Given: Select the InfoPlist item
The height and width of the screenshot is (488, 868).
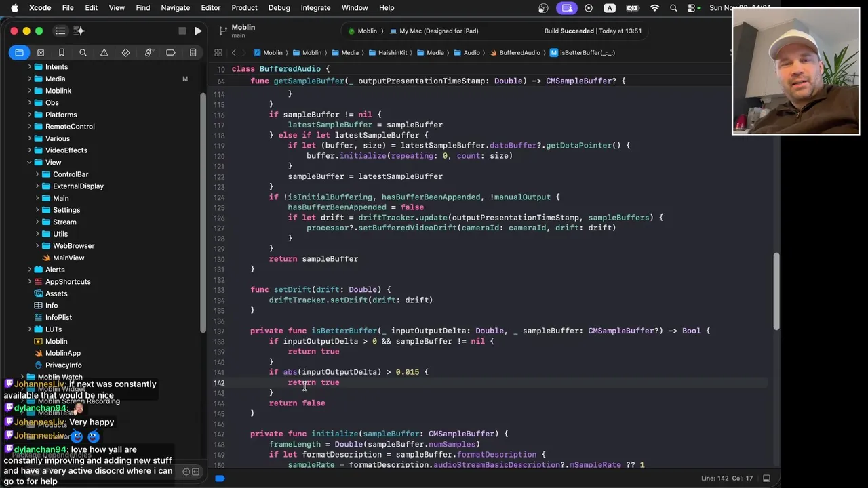Looking at the screenshot, I should (x=58, y=317).
